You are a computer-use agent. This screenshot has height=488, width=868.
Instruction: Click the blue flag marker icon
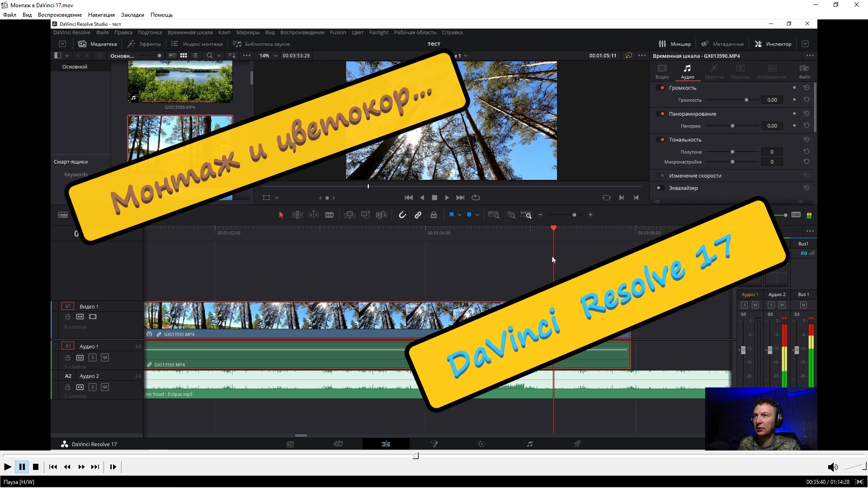(x=451, y=215)
